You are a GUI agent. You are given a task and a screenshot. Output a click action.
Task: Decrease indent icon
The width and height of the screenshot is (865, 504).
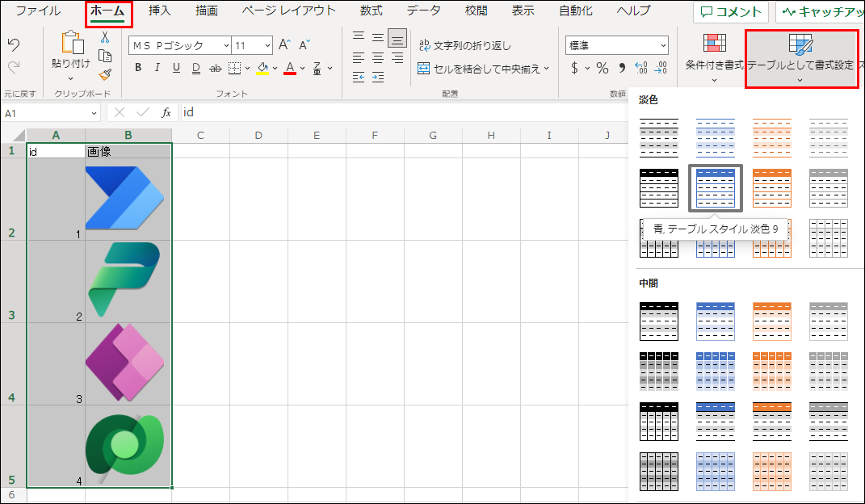tap(359, 78)
